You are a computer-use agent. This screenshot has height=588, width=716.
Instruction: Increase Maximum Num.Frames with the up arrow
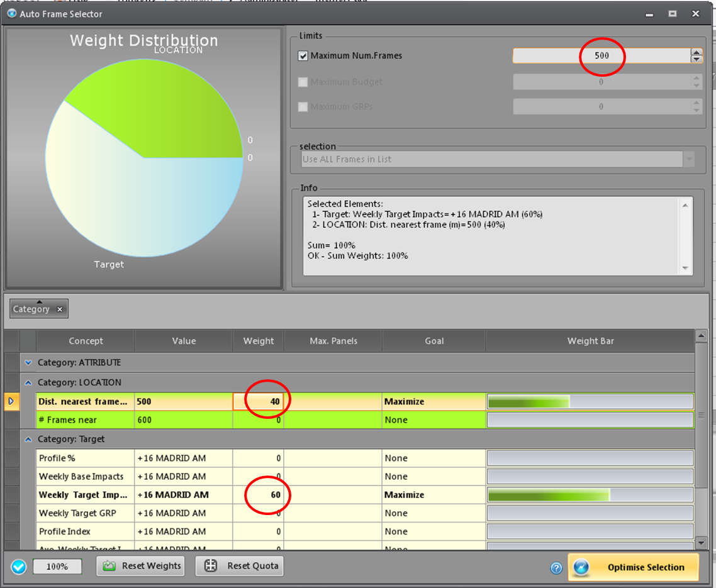tap(696, 52)
